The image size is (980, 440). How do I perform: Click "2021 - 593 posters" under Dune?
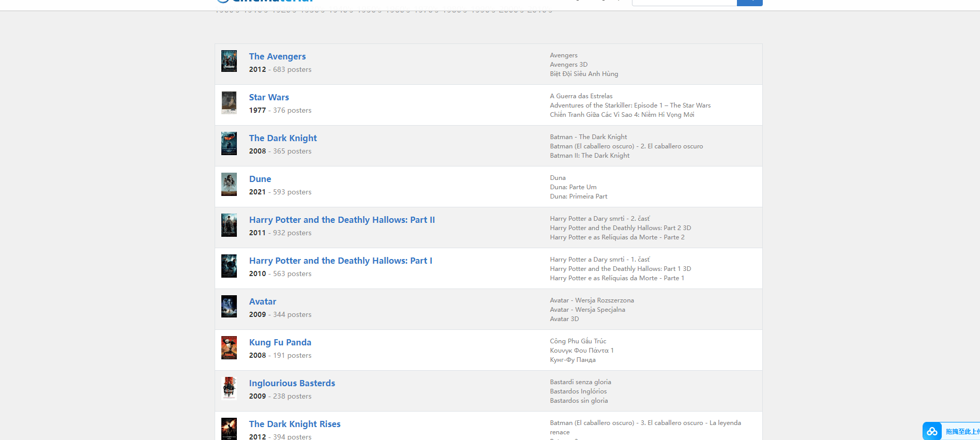click(280, 192)
